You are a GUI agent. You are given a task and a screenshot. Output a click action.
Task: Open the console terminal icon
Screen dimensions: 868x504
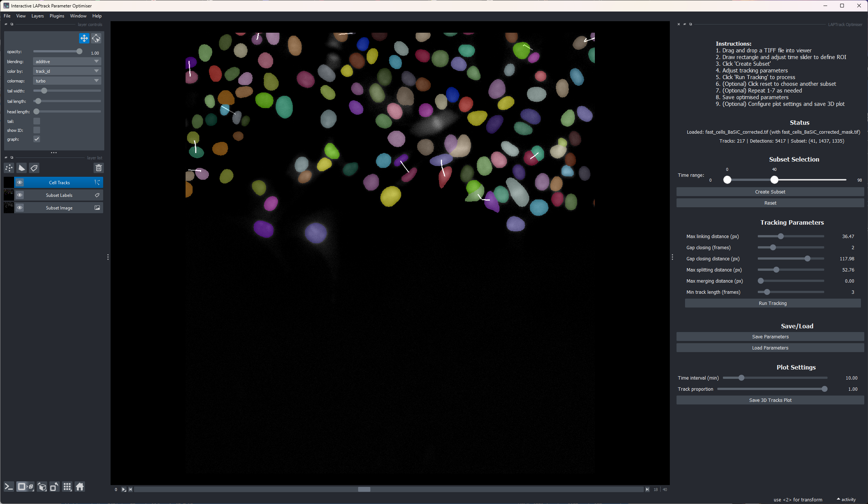9,487
